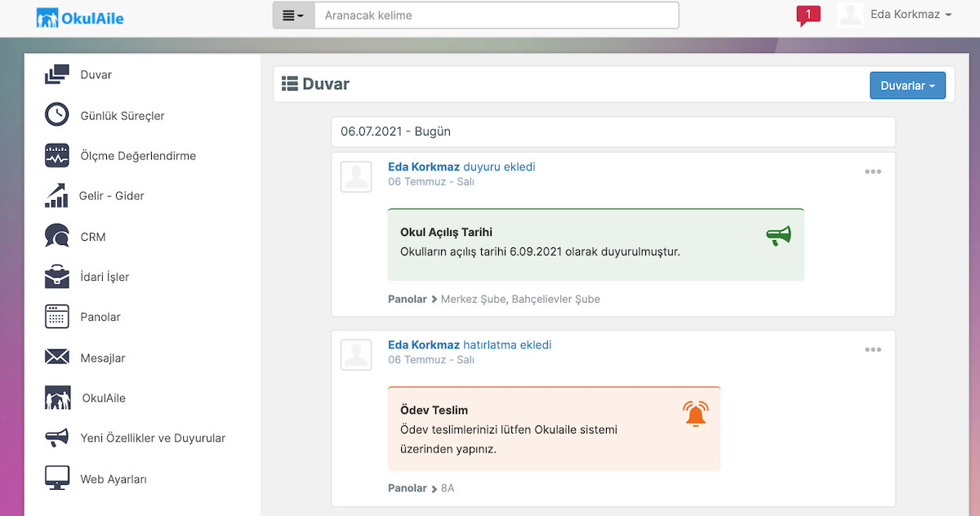
Task: Click the profile avatar in the header
Action: coord(850,15)
